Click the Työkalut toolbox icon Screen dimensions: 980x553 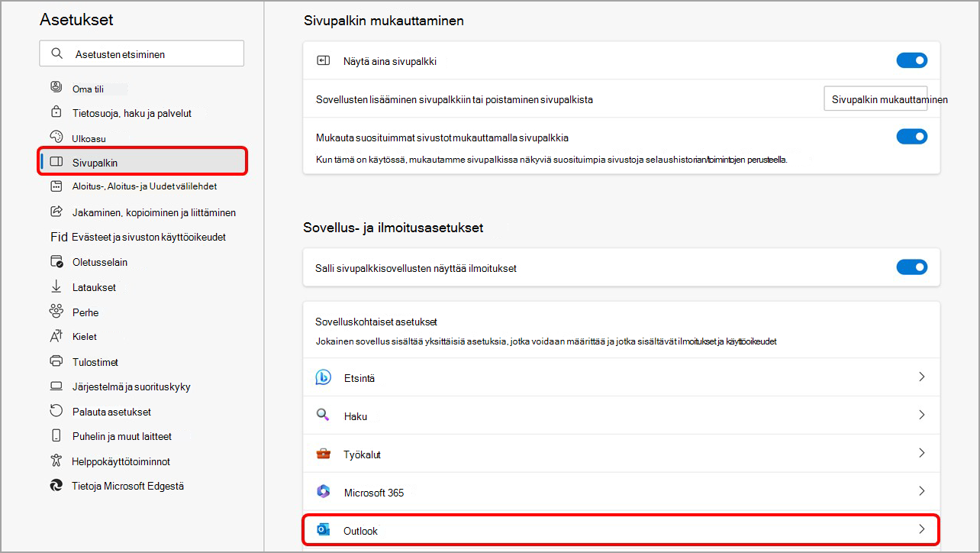tap(323, 454)
